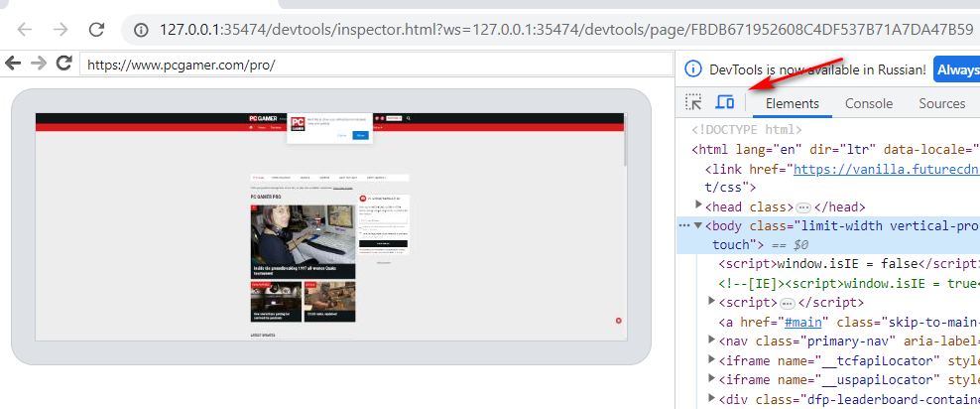Open the Sources tab

click(941, 103)
